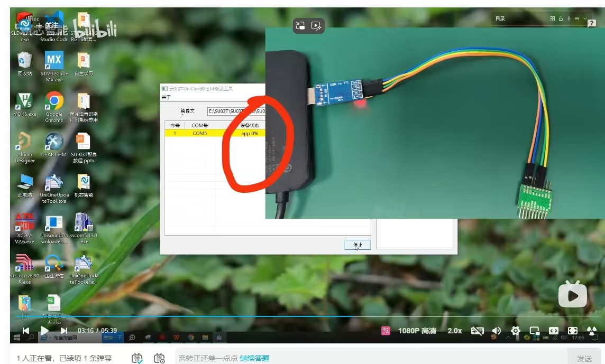Click the 继续答题 link
This screenshot has width=605, height=364.
coord(254,358)
